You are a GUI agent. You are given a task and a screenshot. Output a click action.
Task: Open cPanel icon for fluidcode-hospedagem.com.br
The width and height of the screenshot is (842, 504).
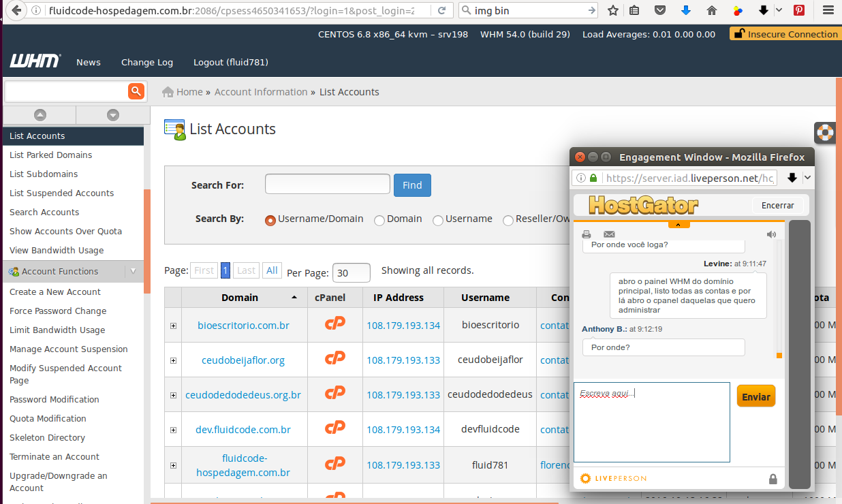334,464
